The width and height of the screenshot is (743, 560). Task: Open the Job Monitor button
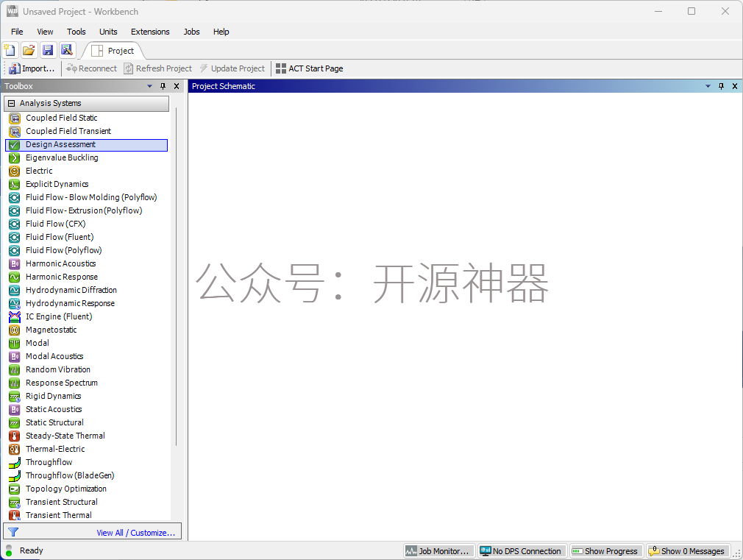pos(438,551)
